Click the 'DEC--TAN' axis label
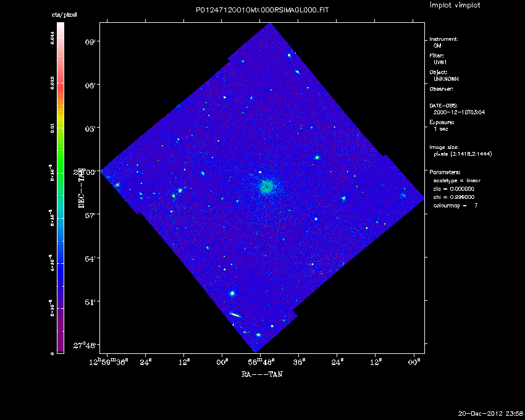 pos(82,188)
